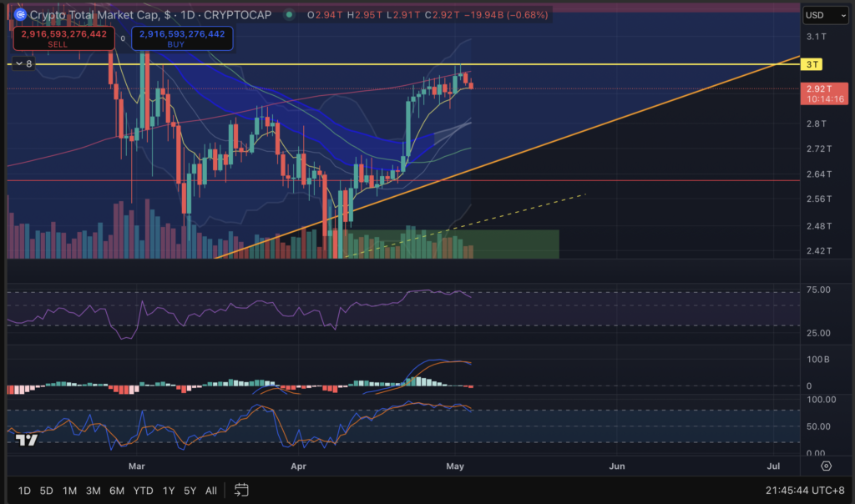The image size is (855, 504).
Task: Click the red 2.92T current price label
Action: (824, 93)
